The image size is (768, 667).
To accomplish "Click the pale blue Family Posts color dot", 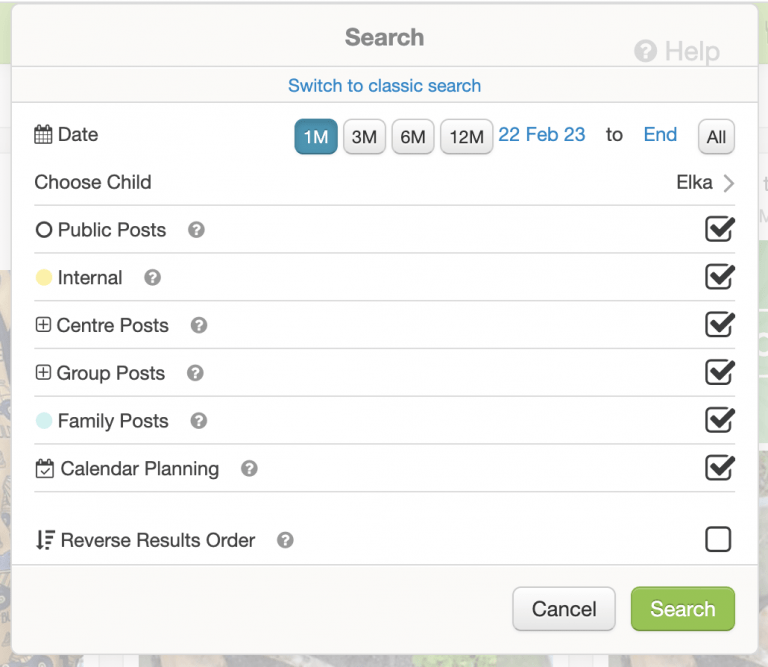I will pyautogui.click(x=43, y=421).
